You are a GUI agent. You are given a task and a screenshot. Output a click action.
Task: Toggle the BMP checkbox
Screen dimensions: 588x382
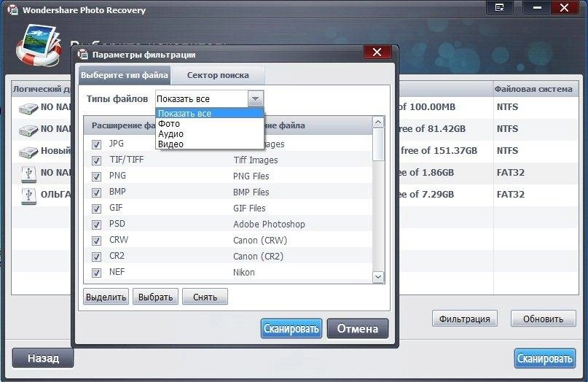[96, 192]
